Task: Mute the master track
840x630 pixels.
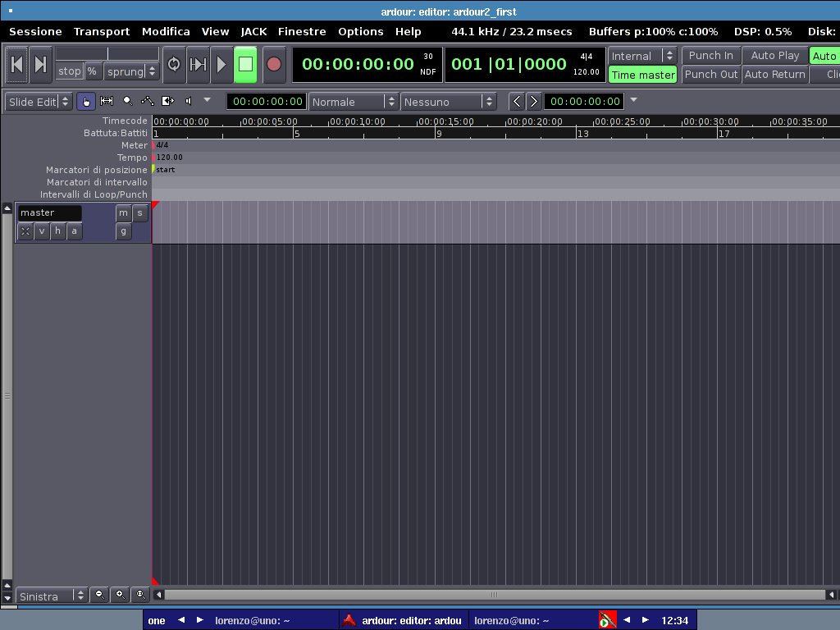Action: click(123, 213)
